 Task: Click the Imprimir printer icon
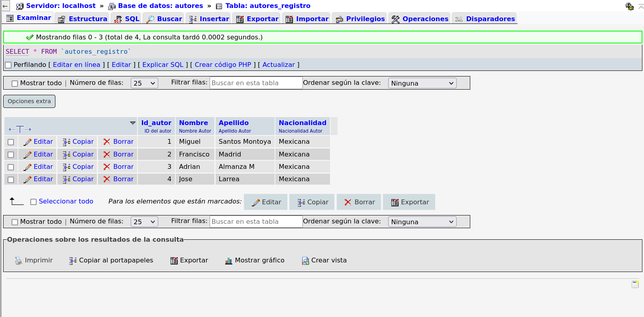[19, 261]
